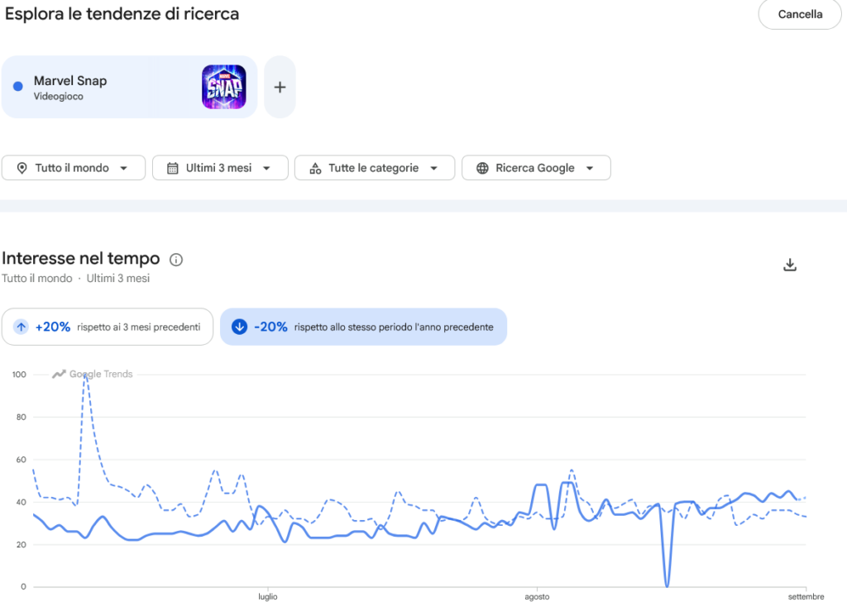847x616 pixels.
Task: Download the interest chart data
Action: (x=790, y=265)
